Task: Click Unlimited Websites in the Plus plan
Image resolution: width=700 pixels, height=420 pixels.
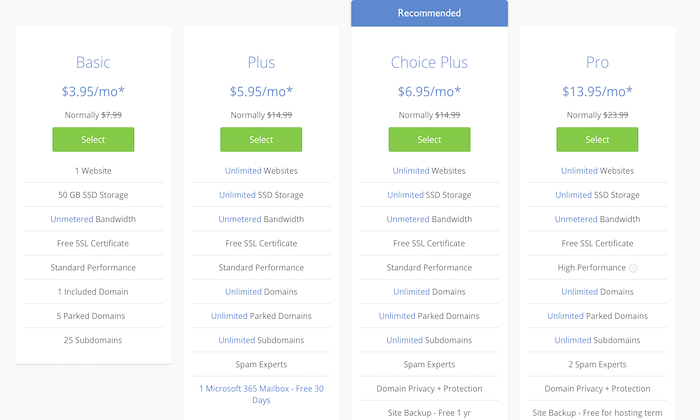Action: click(261, 171)
